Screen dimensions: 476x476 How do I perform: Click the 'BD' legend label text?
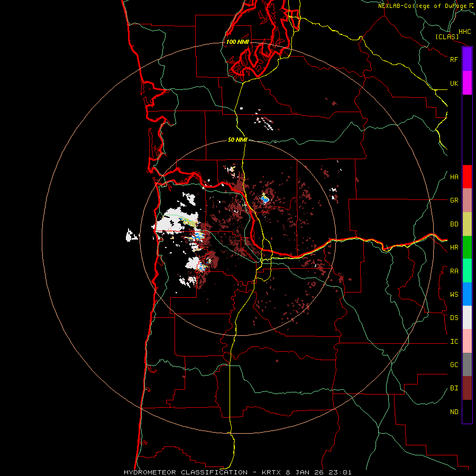454,224
